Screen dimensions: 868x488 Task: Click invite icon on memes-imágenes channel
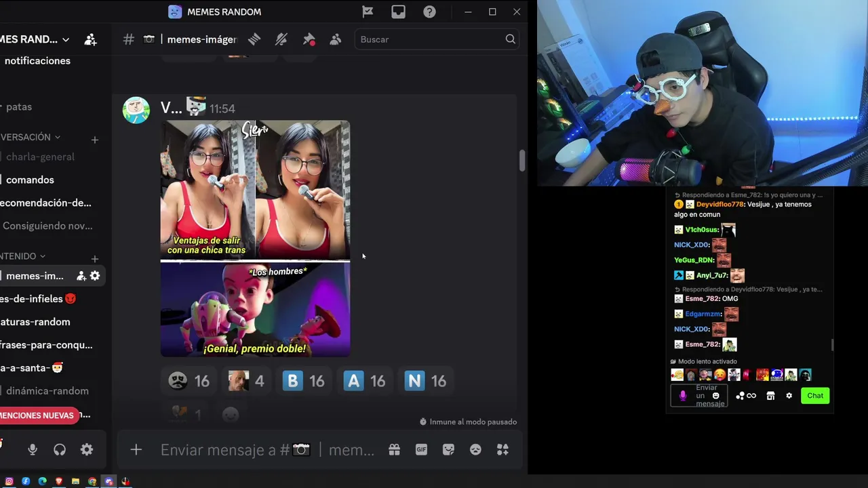click(81, 276)
